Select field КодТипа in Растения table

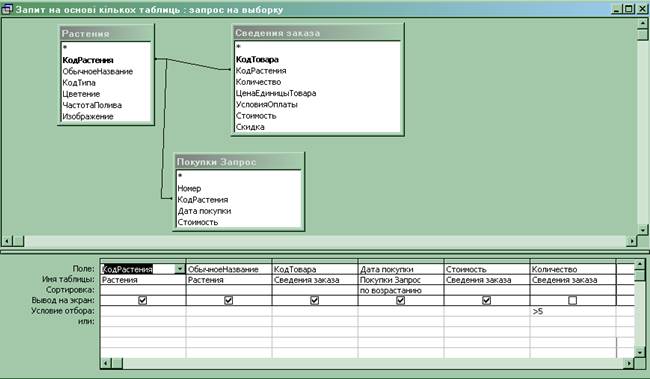tap(79, 83)
